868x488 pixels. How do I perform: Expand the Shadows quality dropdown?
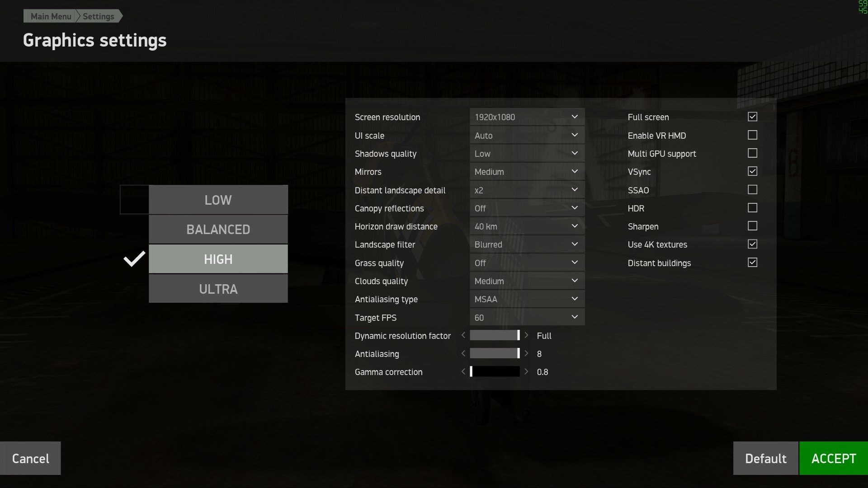pos(527,154)
